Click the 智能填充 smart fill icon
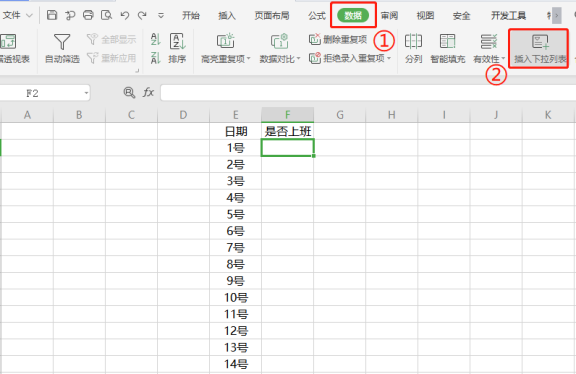Screen dimensions: 576x374 [447, 42]
